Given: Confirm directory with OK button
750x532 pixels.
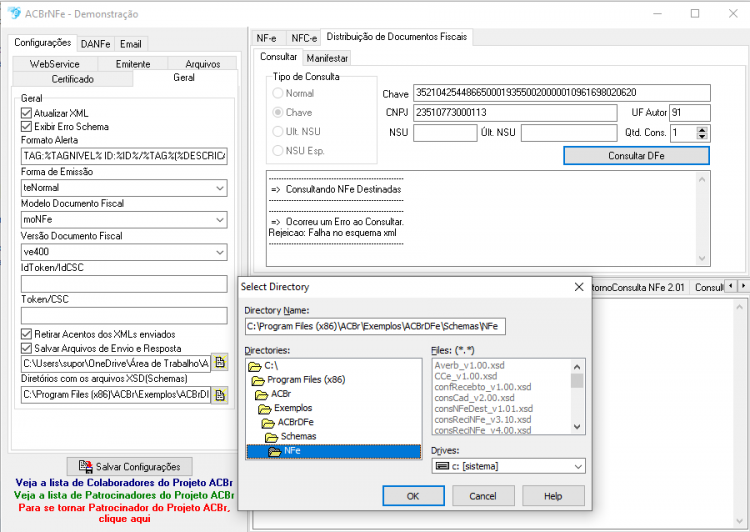Looking at the screenshot, I should [x=413, y=496].
